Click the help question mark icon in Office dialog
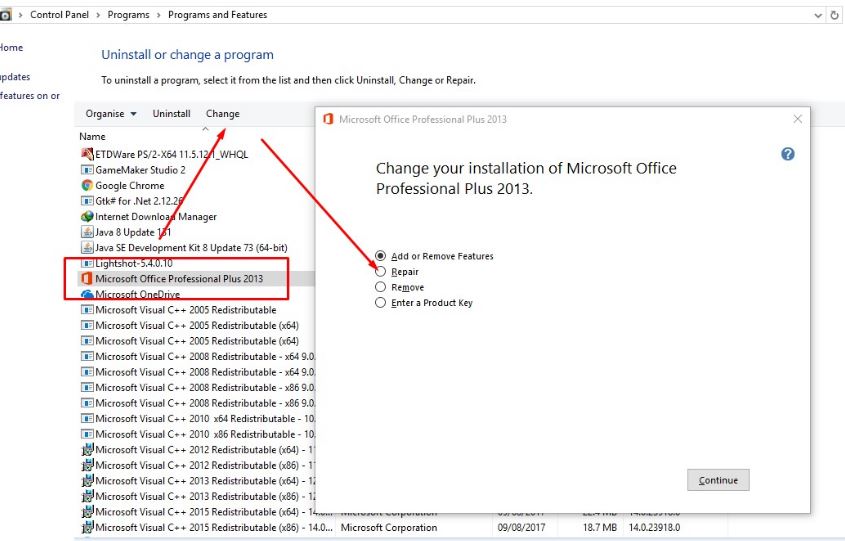This screenshot has width=845, height=541. (788, 154)
